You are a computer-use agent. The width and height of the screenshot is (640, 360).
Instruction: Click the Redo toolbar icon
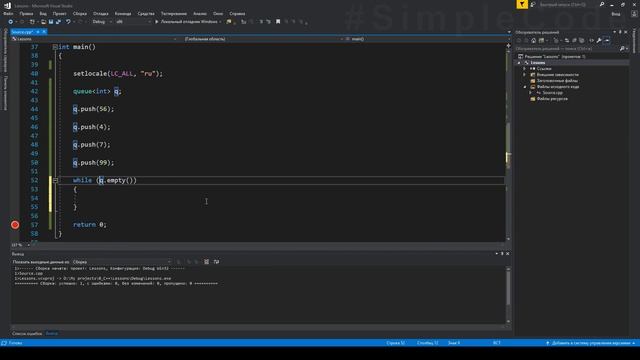[80, 22]
